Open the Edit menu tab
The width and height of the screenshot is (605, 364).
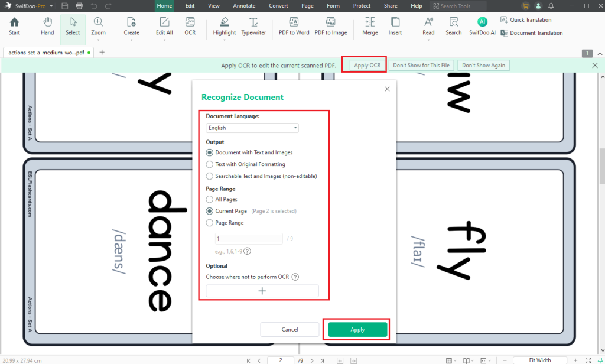190,6
